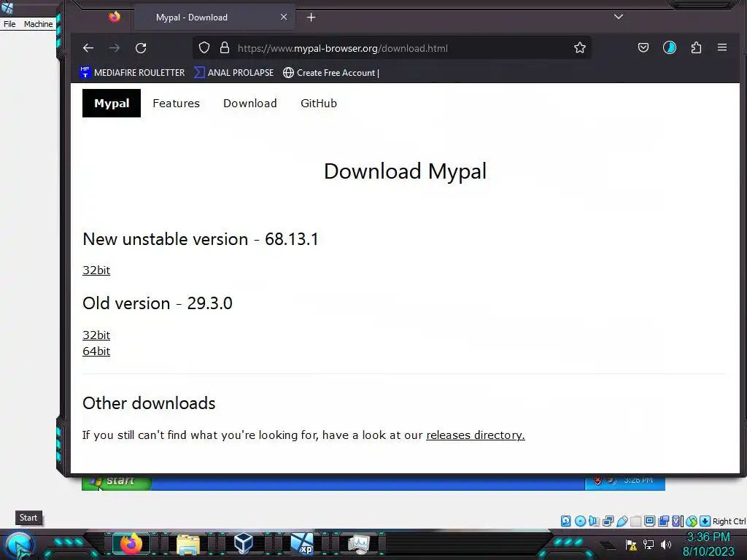The image size is (747, 560).
Task: Select the Mypal - Download tab
Action: click(x=214, y=17)
